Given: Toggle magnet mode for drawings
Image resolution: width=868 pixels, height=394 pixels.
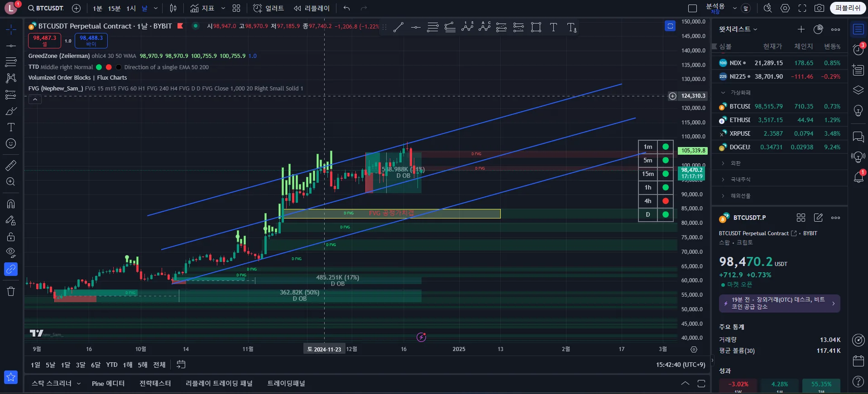Looking at the screenshot, I should click(x=11, y=204).
